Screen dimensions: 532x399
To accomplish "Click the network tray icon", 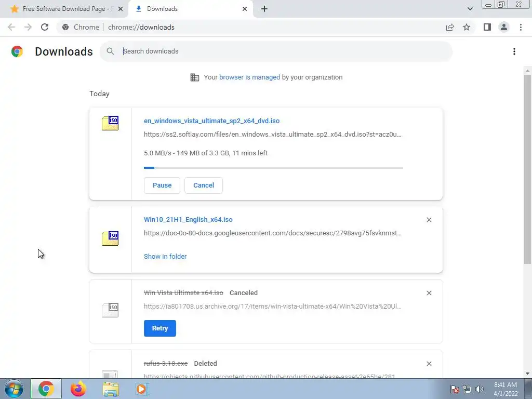I will pos(467,389).
